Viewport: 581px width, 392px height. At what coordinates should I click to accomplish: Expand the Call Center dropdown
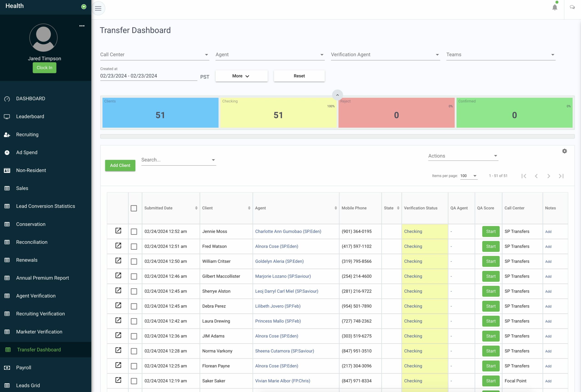click(155, 55)
